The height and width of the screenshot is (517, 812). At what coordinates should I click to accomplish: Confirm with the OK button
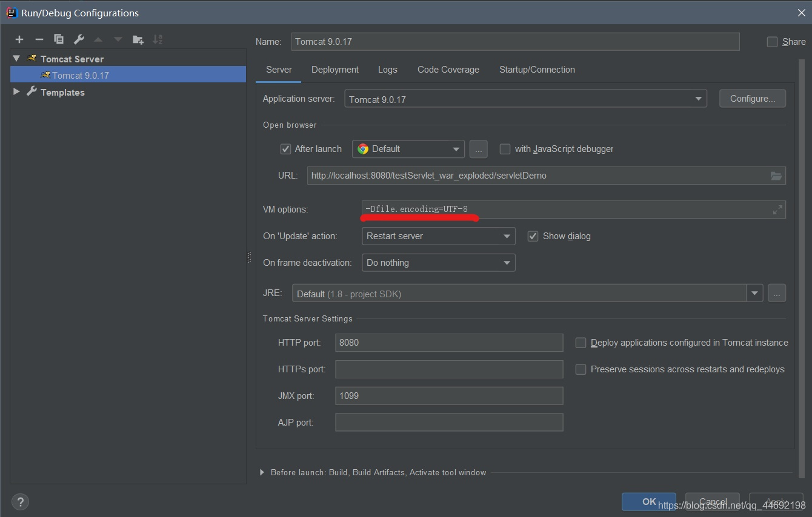[x=649, y=501]
